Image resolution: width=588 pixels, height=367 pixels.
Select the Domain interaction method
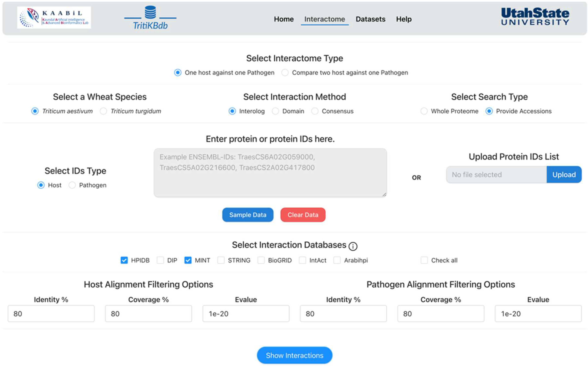pos(275,111)
